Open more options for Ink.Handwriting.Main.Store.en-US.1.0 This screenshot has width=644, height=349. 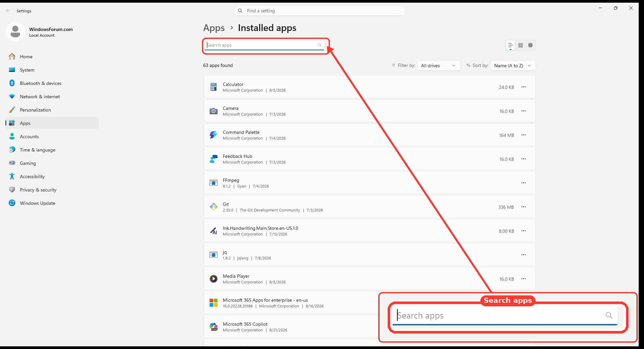(x=524, y=231)
